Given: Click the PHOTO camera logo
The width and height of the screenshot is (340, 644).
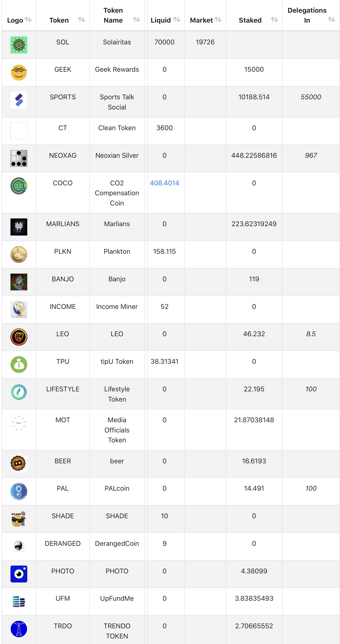Looking at the screenshot, I should [x=19, y=574].
